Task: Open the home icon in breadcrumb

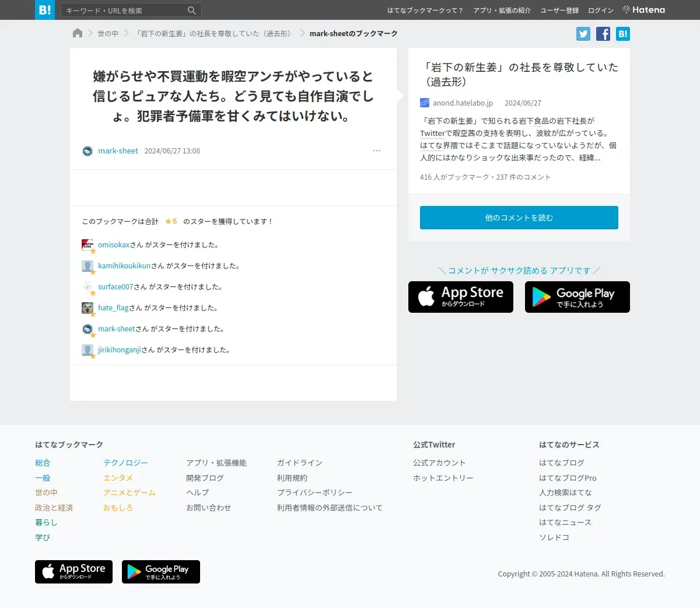Action: [78, 33]
